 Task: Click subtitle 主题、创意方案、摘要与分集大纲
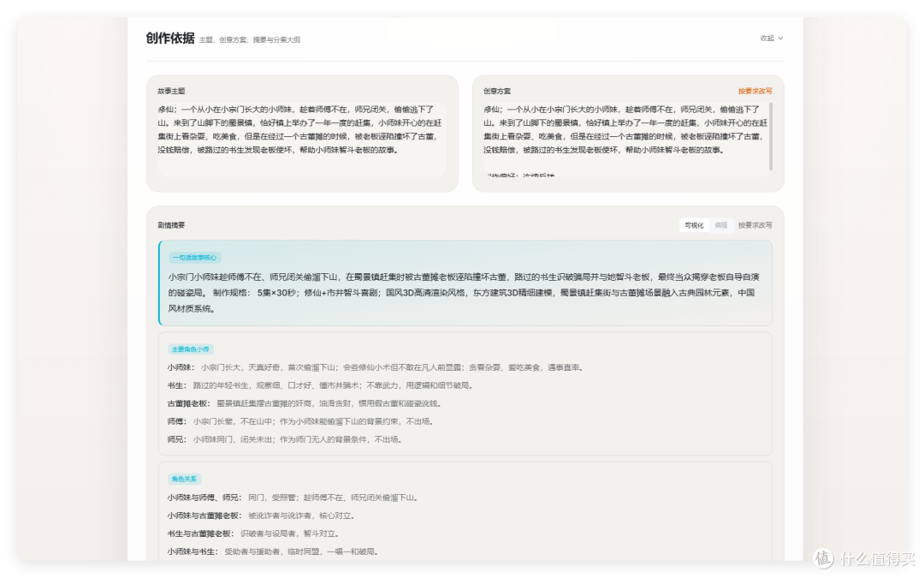coord(249,40)
